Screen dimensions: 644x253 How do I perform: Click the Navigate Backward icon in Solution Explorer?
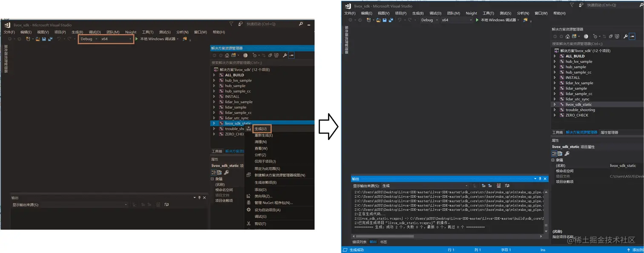(x=555, y=36)
